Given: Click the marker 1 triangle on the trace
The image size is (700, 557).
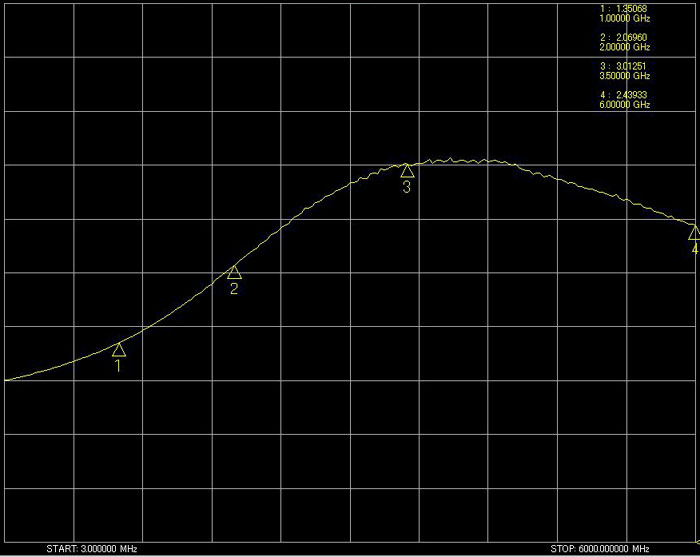Looking at the screenshot, I should click(119, 350).
